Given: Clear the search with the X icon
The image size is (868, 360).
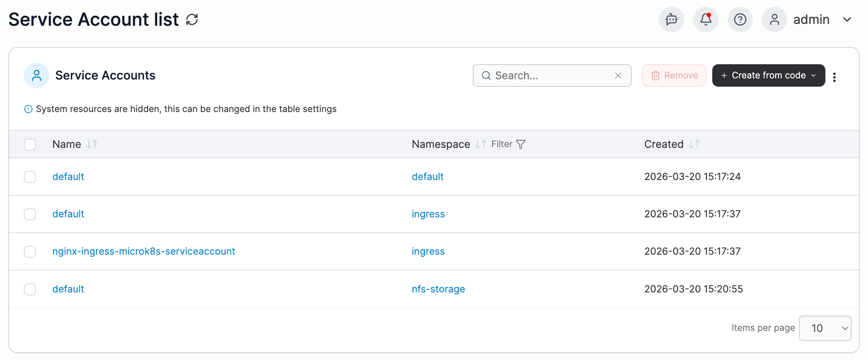Looking at the screenshot, I should pos(618,75).
